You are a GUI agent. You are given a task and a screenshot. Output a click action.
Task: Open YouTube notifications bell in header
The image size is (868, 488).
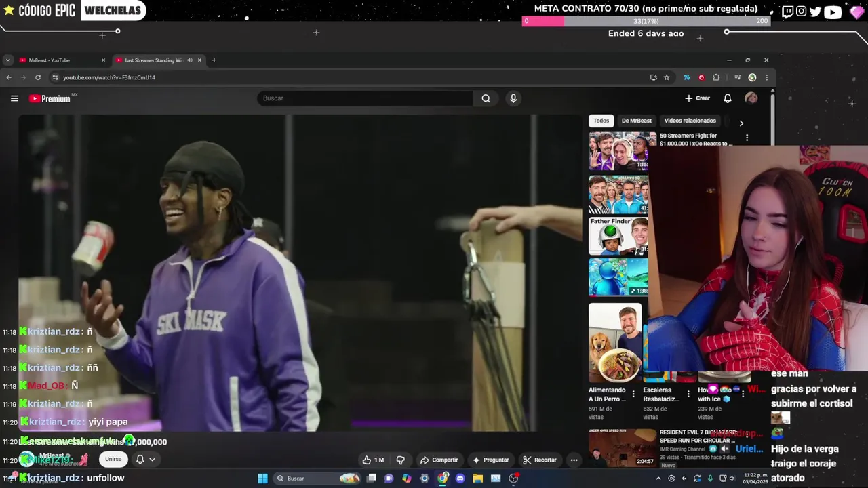[x=727, y=98]
